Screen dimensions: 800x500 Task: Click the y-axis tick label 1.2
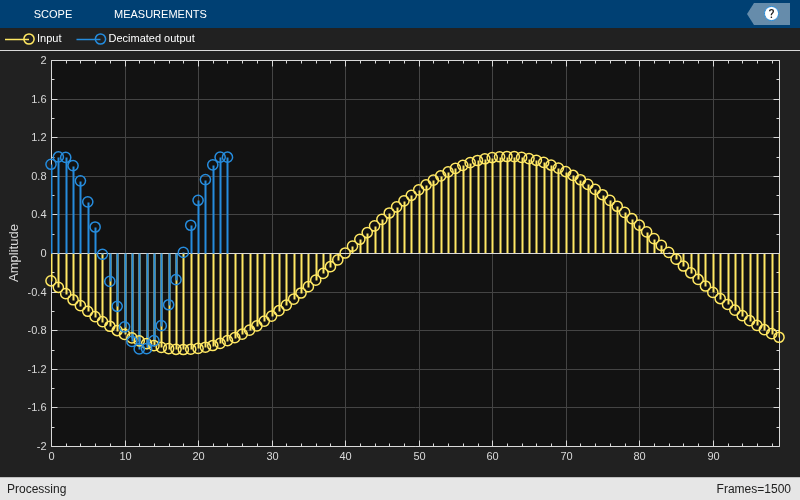click(x=39, y=138)
